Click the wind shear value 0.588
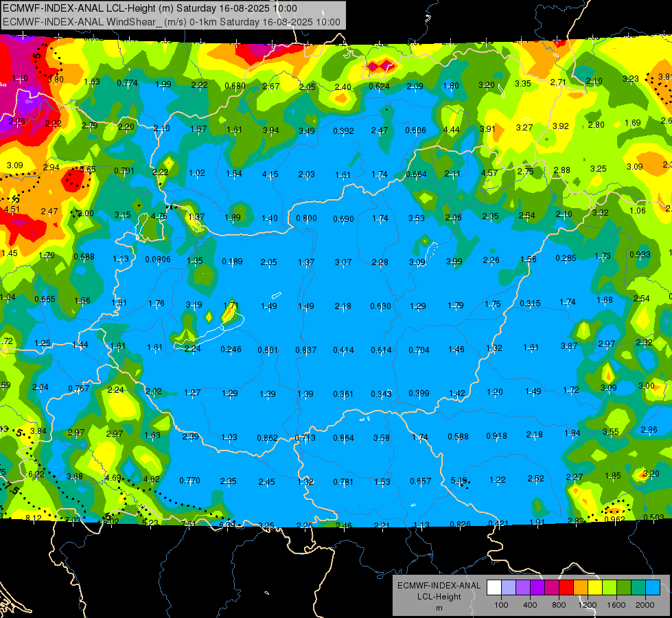Image resolution: width=672 pixels, height=618 pixels. pos(458,436)
